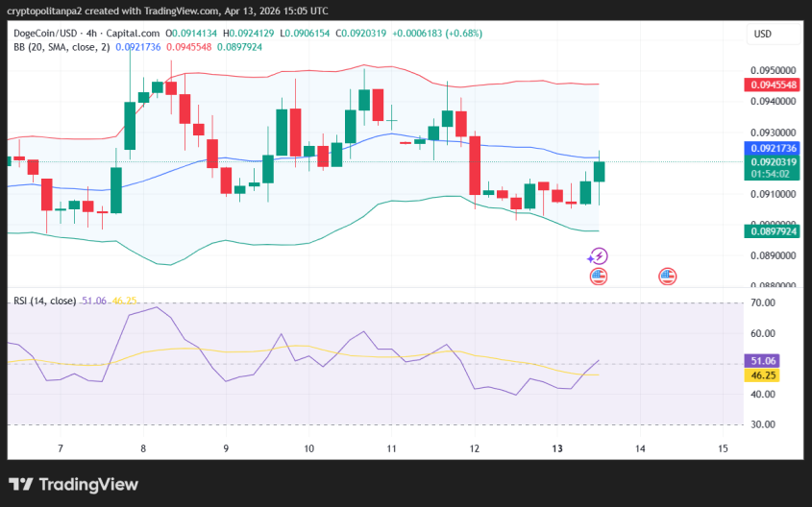812x507 pixels.
Task: Click the right US flag economic event icon
Action: click(x=667, y=277)
